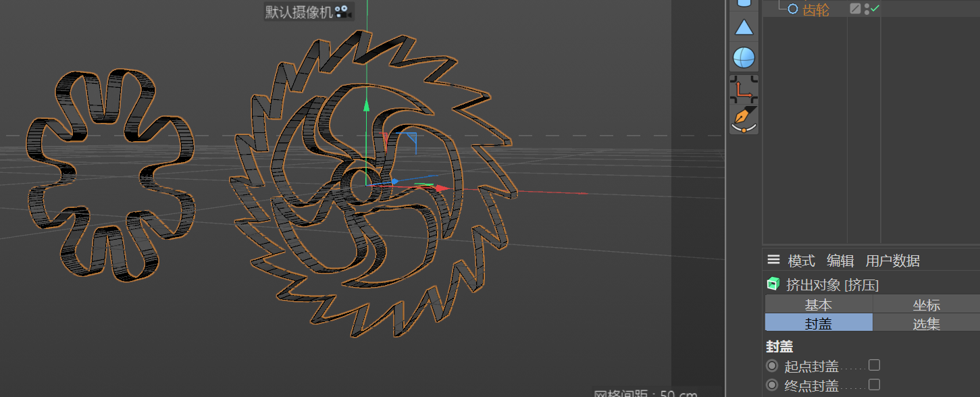Click the 挤出对象 [挤压] title text
Image resolution: width=980 pixels, height=397 pixels.
click(x=832, y=285)
